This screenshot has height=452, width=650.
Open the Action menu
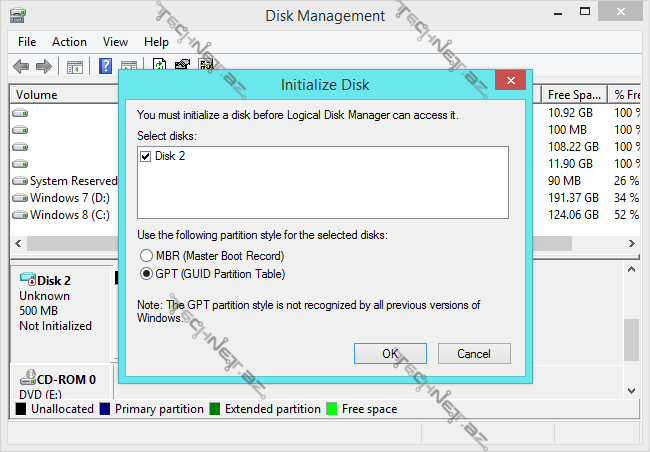(69, 42)
